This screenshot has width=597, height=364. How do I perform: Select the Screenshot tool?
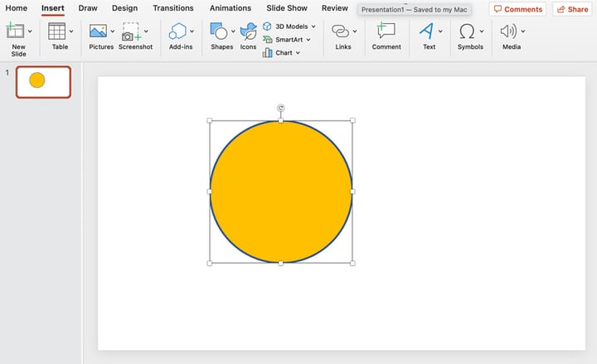(132, 32)
